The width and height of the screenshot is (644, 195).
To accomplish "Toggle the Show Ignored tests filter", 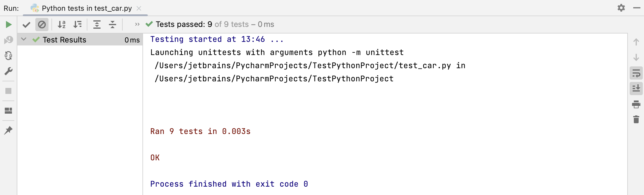I will click(x=42, y=25).
